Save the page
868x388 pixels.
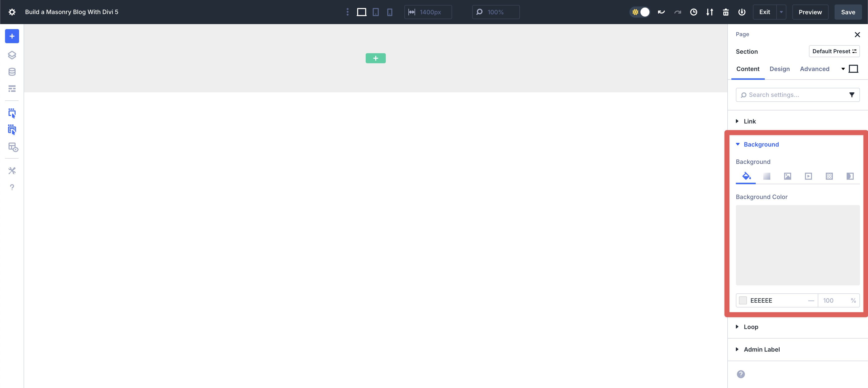point(848,12)
